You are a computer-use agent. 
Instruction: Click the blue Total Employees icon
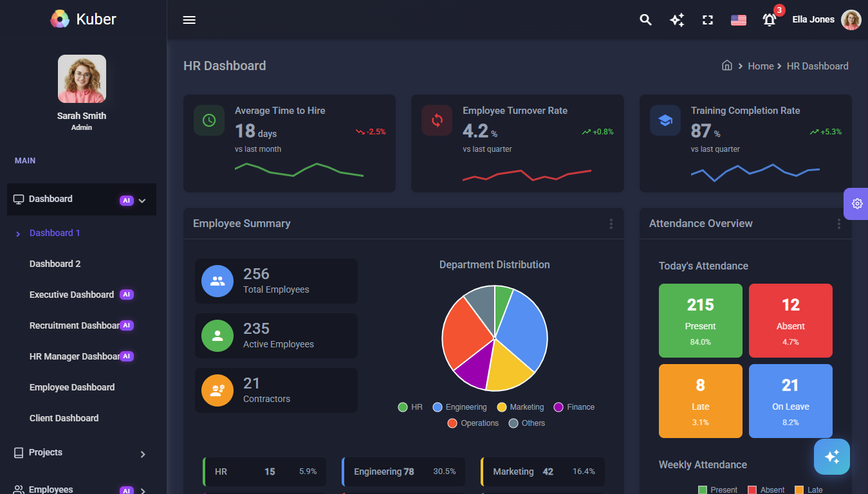[x=217, y=281]
